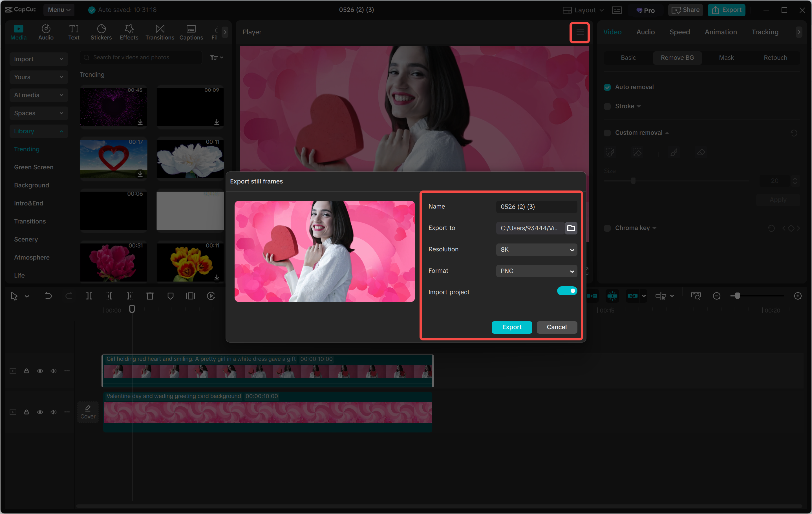This screenshot has height=514, width=812.
Task: Open the Format PNG dropdown
Action: click(536, 271)
